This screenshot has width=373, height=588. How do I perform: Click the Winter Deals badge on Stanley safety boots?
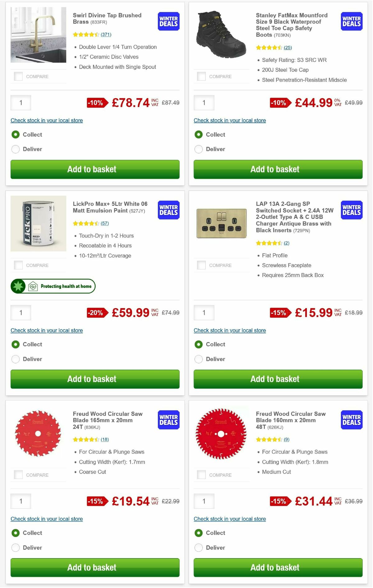point(351,21)
